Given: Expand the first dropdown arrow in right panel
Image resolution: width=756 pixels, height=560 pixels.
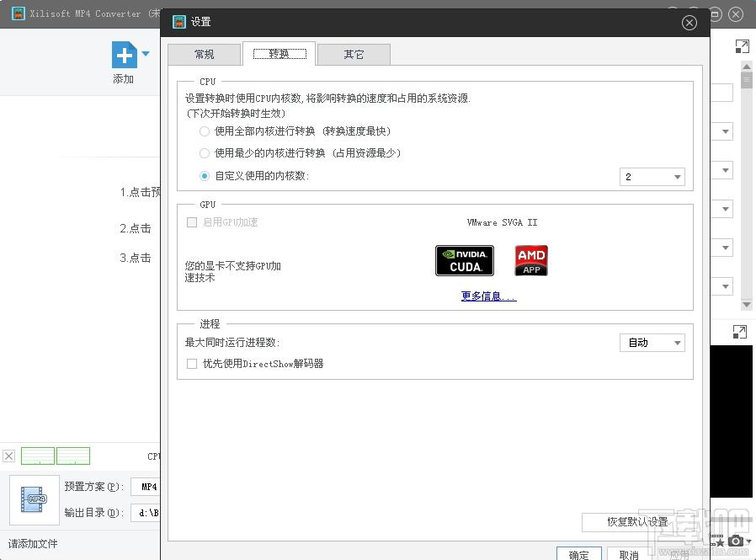Looking at the screenshot, I should (x=725, y=131).
